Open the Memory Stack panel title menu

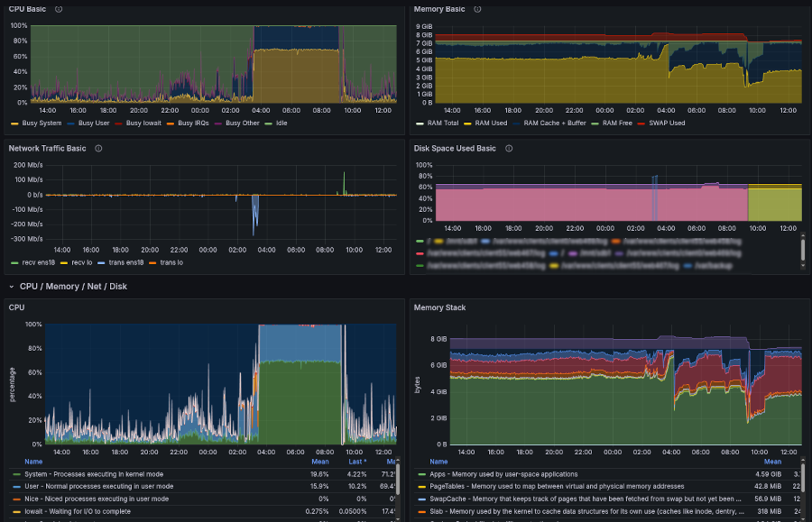coord(439,307)
